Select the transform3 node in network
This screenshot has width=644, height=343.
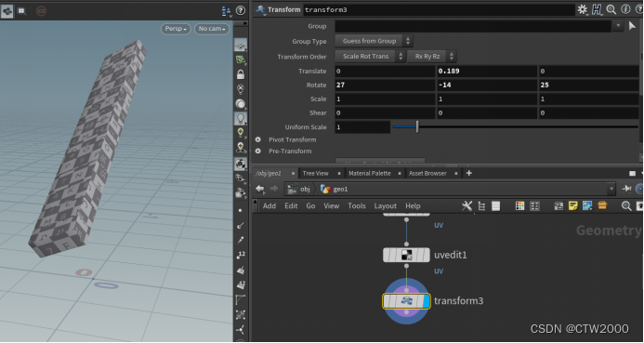coord(406,301)
